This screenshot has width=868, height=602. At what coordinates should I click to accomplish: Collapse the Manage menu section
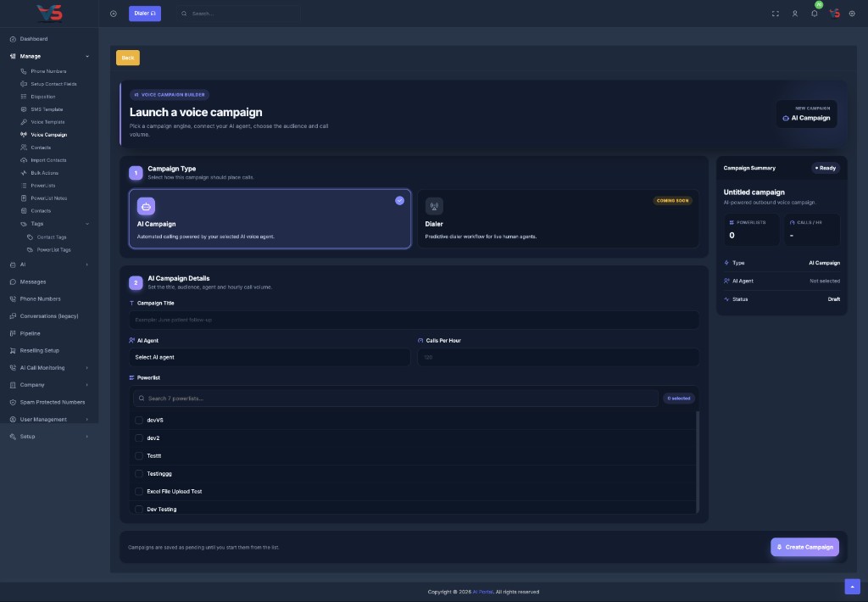point(49,56)
